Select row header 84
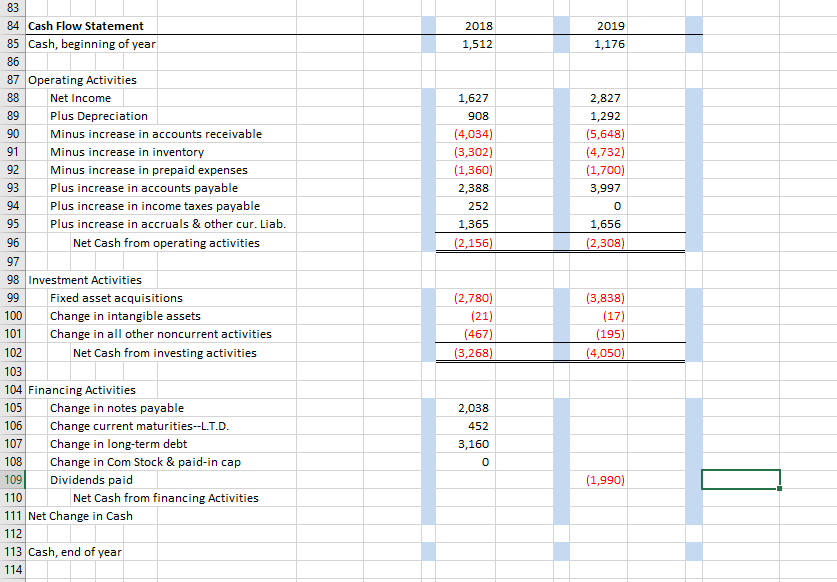 (13, 26)
